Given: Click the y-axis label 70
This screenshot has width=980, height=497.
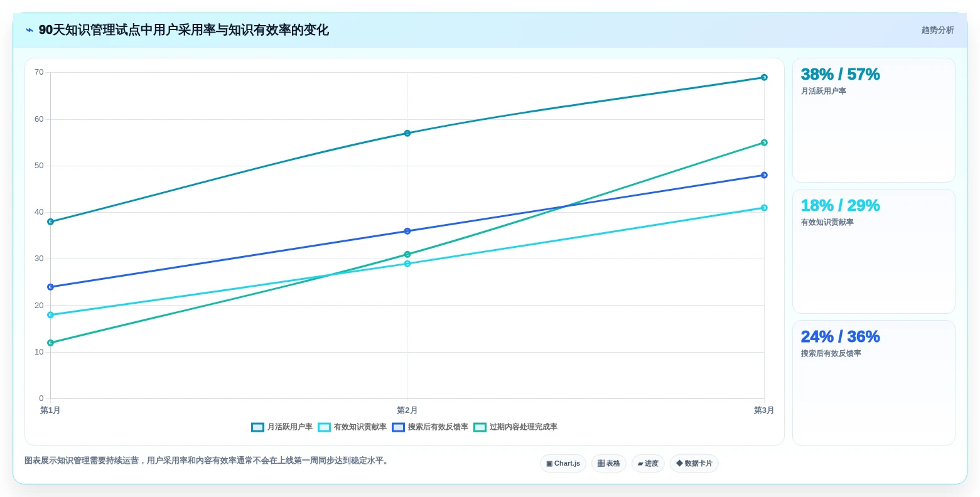Looking at the screenshot, I should point(39,72).
